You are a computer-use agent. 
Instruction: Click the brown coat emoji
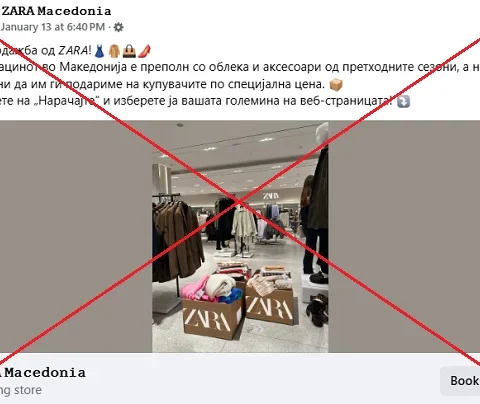(x=114, y=51)
